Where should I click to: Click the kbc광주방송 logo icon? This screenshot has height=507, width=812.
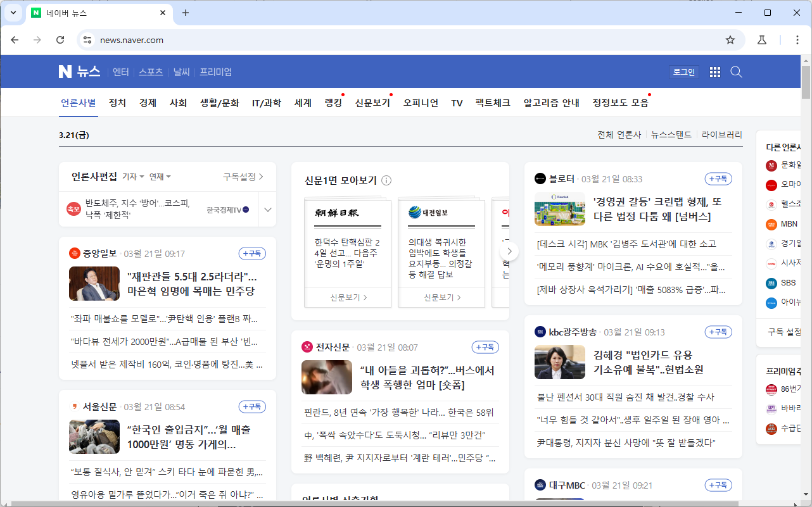pos(540,332)
